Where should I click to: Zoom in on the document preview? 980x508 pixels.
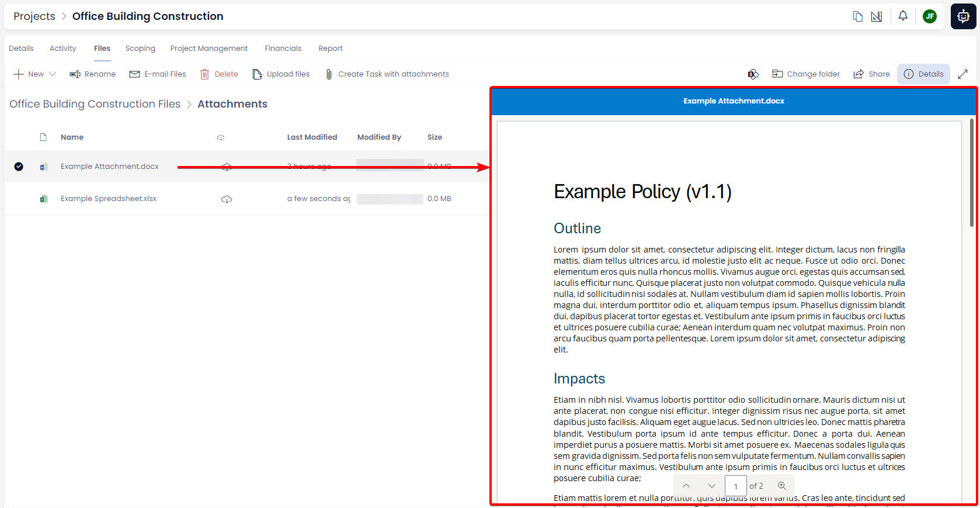click(x=782, y=486)
